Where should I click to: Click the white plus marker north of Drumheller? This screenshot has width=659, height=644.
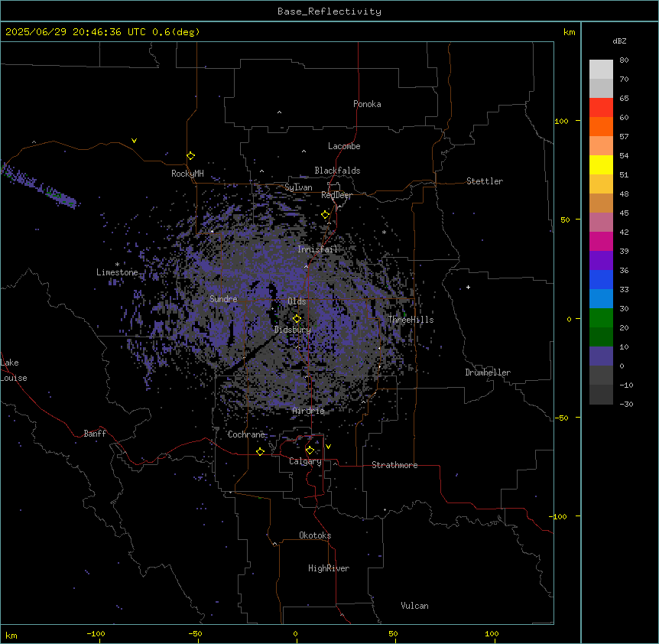[x=468, y=287]
